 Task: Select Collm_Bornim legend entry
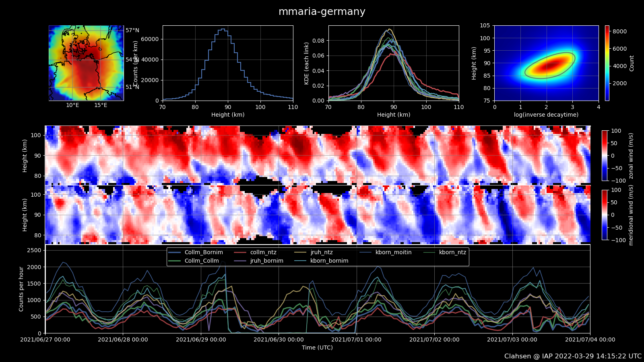point(196,252)
